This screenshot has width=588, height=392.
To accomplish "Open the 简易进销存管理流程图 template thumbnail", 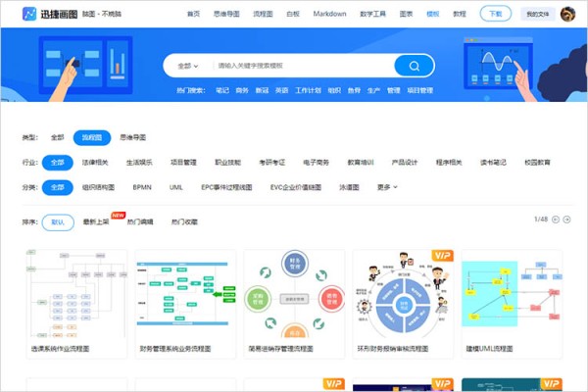I will coord(294,294).
